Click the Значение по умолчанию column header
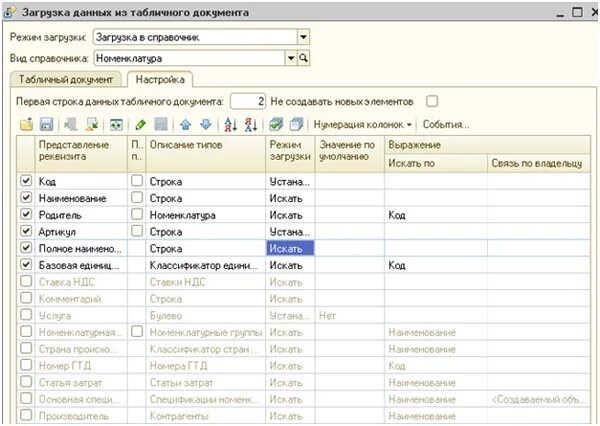 [x=350, y=153]
